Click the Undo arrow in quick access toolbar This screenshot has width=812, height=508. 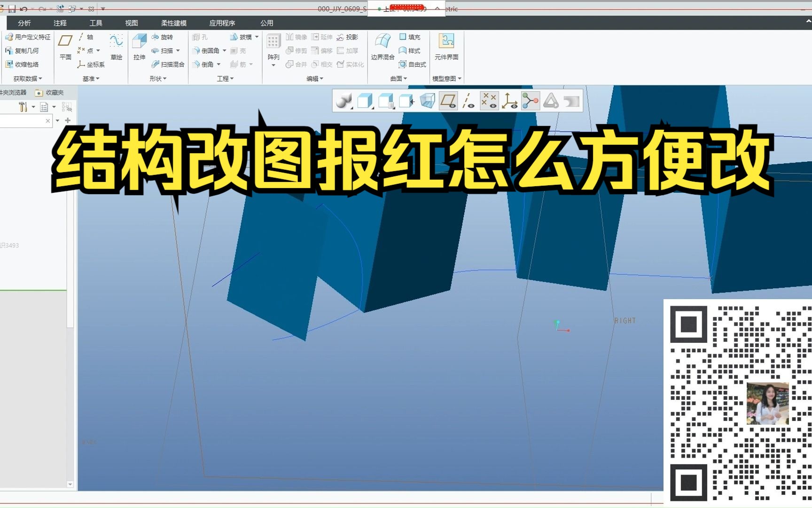point(23,8)
